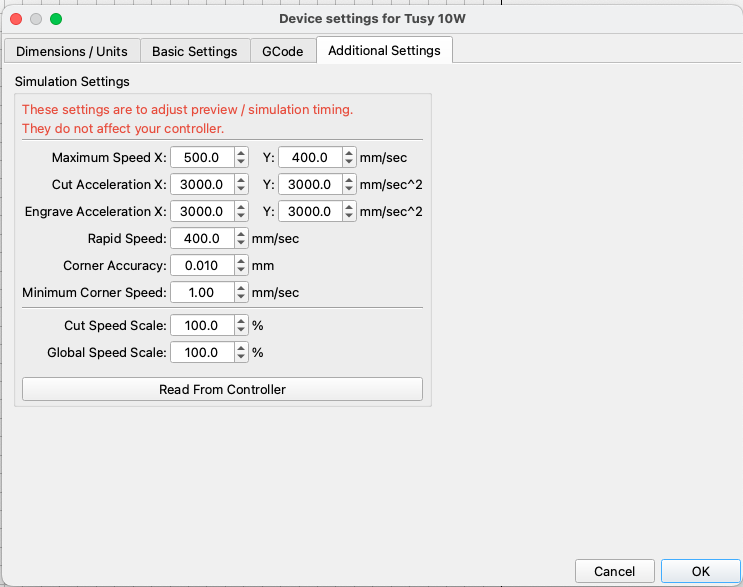Select the GCode tab
743x587 pixels.
(282, 51)
